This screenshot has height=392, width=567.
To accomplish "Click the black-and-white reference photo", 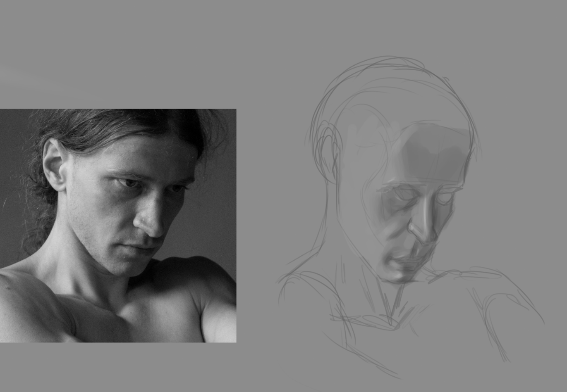I will [x=118, y=226].
